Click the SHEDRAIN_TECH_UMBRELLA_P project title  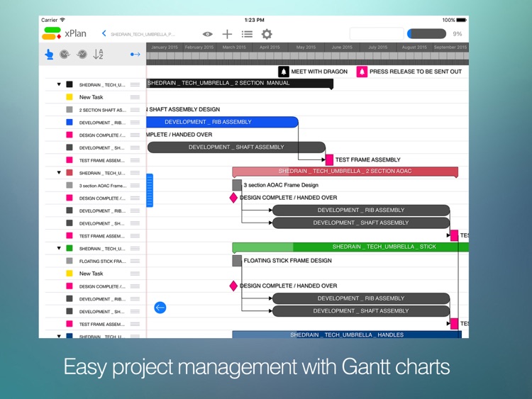pos(143,34)
